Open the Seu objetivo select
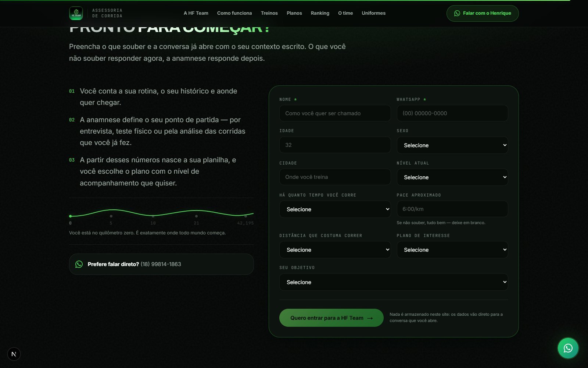 [394, 282]
